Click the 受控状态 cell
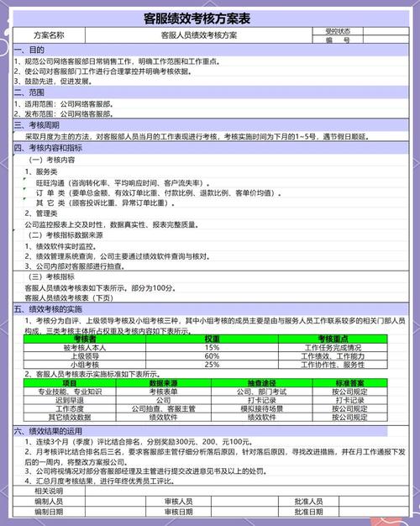The width and height of the screenshot is (420, 526). click(338, 31)
